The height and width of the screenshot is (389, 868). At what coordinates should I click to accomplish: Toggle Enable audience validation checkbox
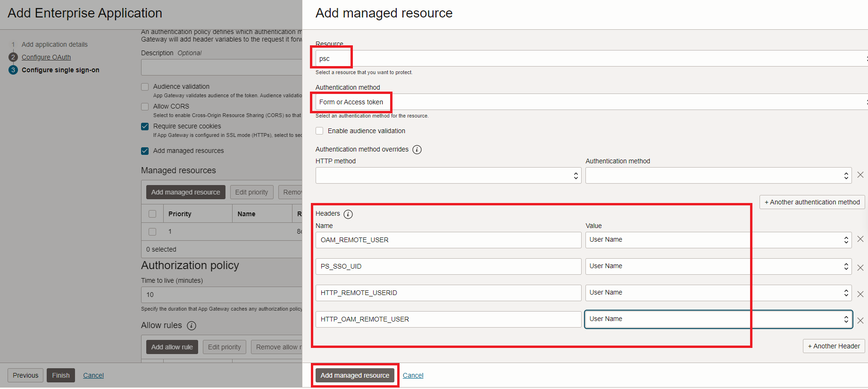coord(320,131)
